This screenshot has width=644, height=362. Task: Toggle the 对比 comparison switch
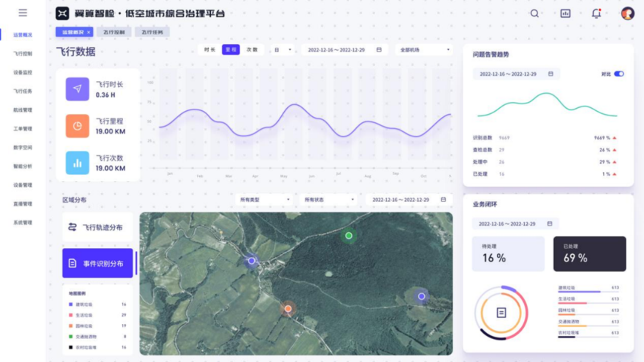619,74
